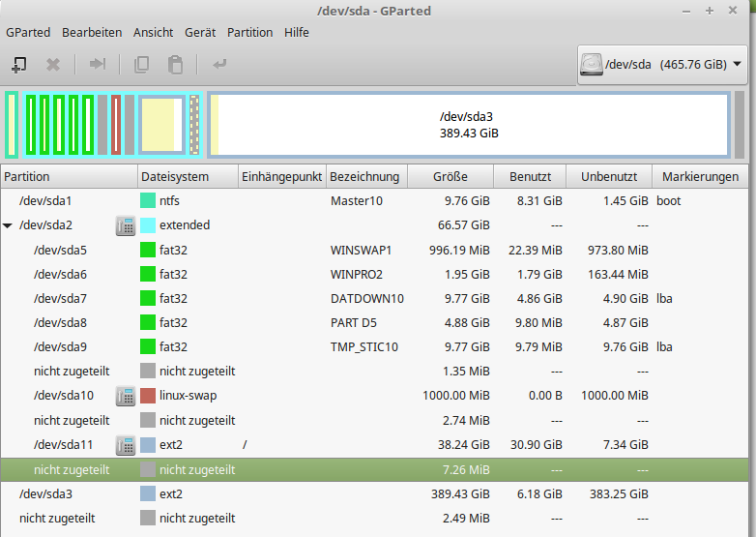Click the 383.25 GiB unused value
The width and height of the screenshot is (756, 537).
coord(619,494)
